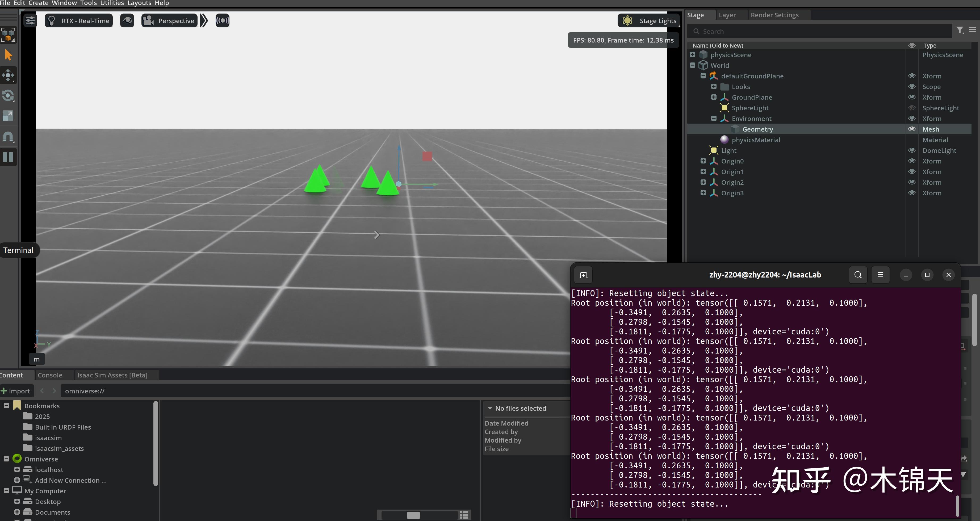Hide the Geometry mesh in the Stage tree
Image resolution: width=980 pixels, height=521 pixels.
[x=912, y=129]
